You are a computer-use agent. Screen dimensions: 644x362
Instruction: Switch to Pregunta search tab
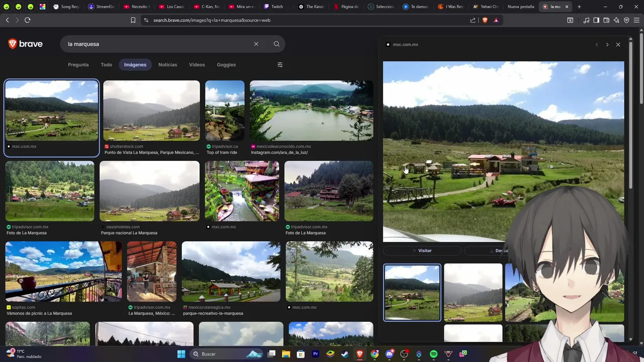click(78, 64)
